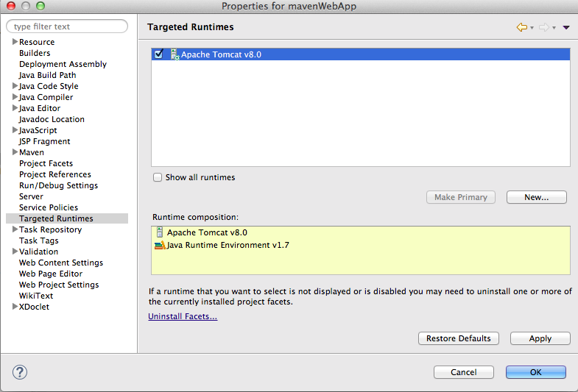Screen dimensions: 578x392
Task: Open the Javadoc Location page
Action: point(52,119)
